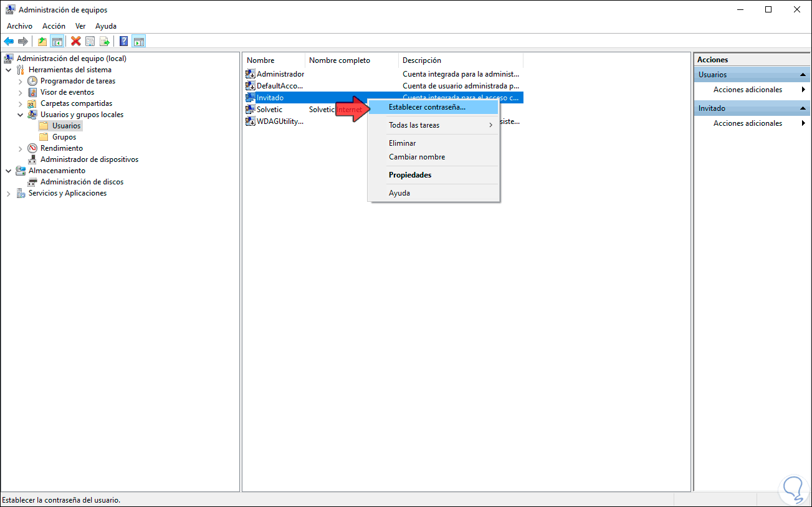The width and height of the screenshot is (812, 507).
Task: Select the Administración del equipo (local) root
Action: tap(72, 59)
